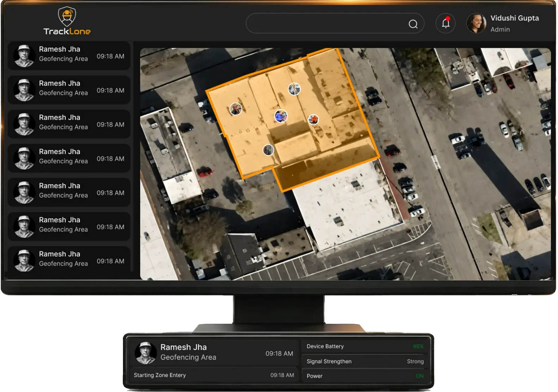This screenshot has width=558, height=392.
Task: Toggle the Power ON status
Action: [419, 376]
